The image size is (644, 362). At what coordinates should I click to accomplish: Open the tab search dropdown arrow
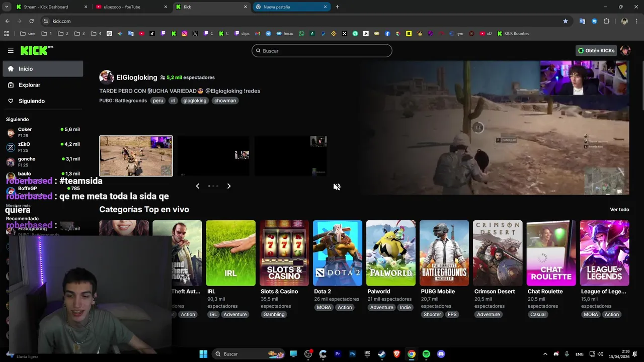point(7,7)
